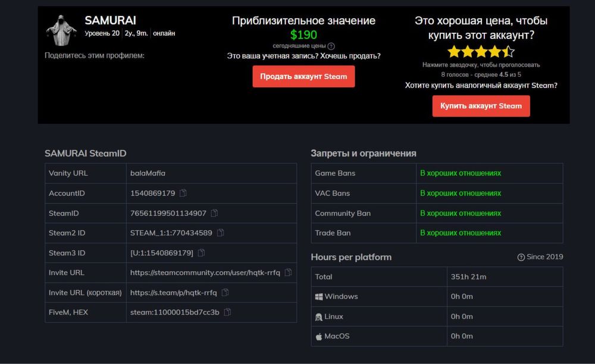
Task: Click the $190 approximate value
Action: coord(303,34)
